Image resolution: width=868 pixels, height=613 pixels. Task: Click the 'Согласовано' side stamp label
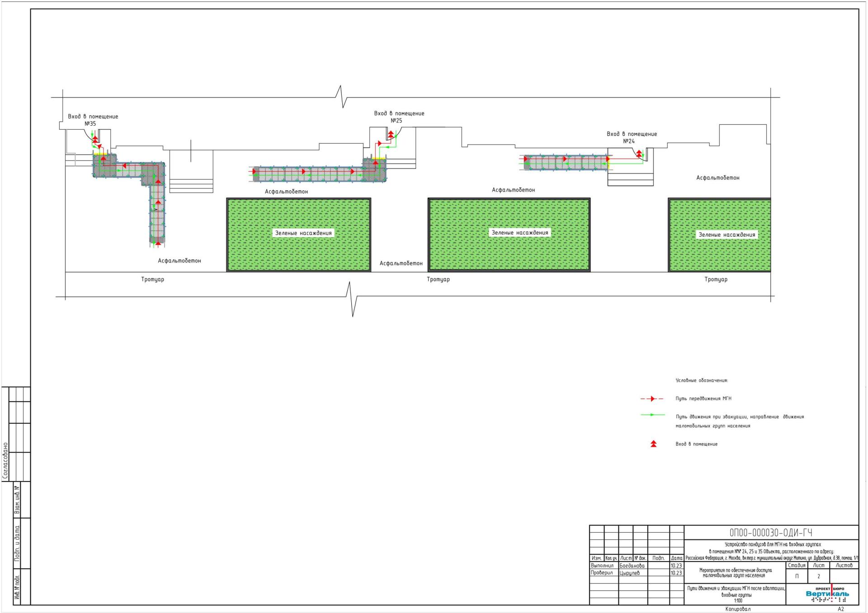[5, 461]
